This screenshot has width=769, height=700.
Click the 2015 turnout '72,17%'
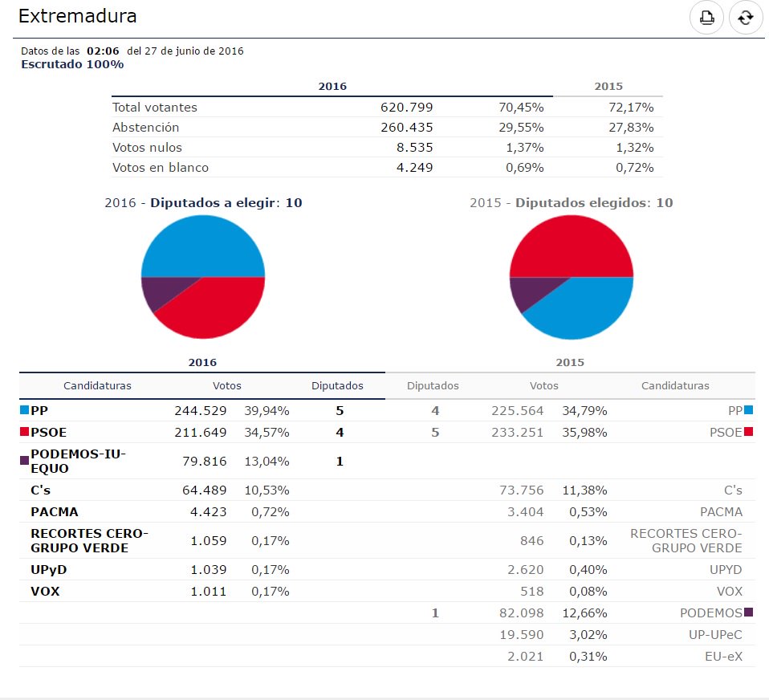(631, 108)
